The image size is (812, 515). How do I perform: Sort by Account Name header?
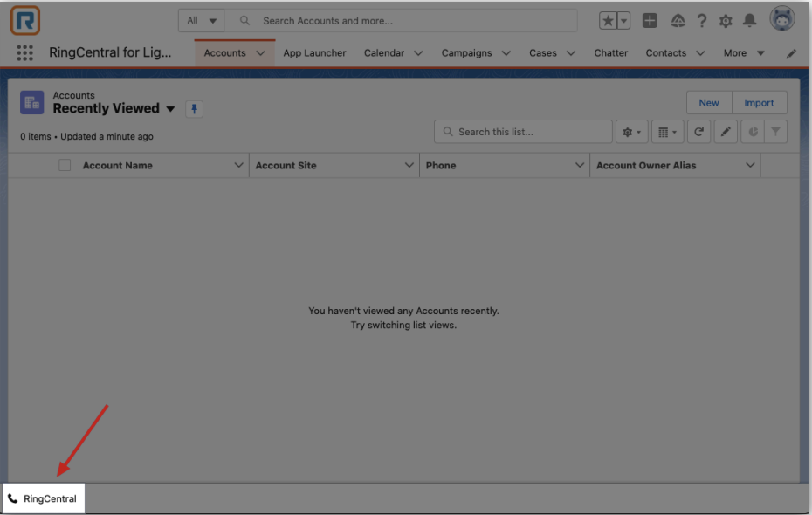point(118,166)
